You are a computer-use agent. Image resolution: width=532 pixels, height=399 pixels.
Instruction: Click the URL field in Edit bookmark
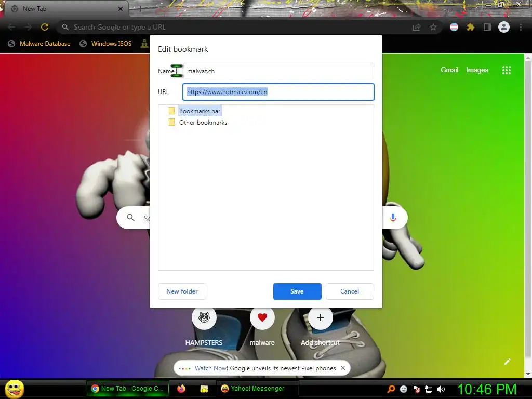278,92
